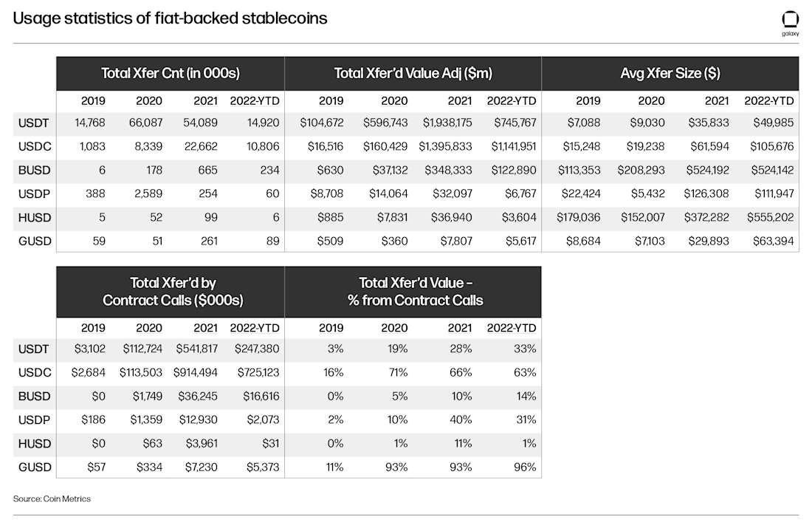Click the chart title about fiat-backed stablecoins
This screenshot has width=812, height=528.
point(170,18)
